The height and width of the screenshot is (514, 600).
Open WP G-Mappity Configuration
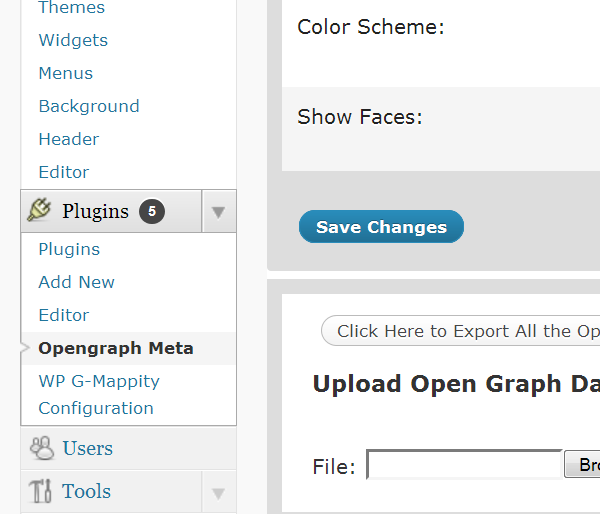pos(99,395)
